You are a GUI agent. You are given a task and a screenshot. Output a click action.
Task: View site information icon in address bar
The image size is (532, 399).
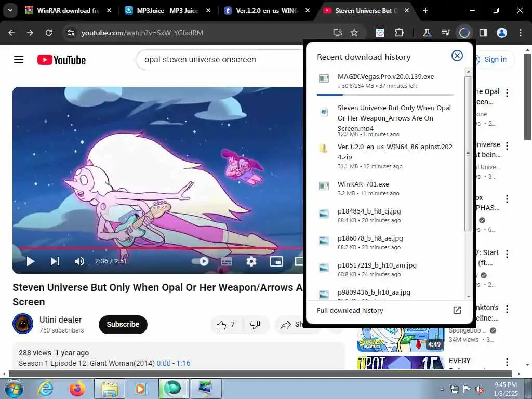tap(71, 33)
